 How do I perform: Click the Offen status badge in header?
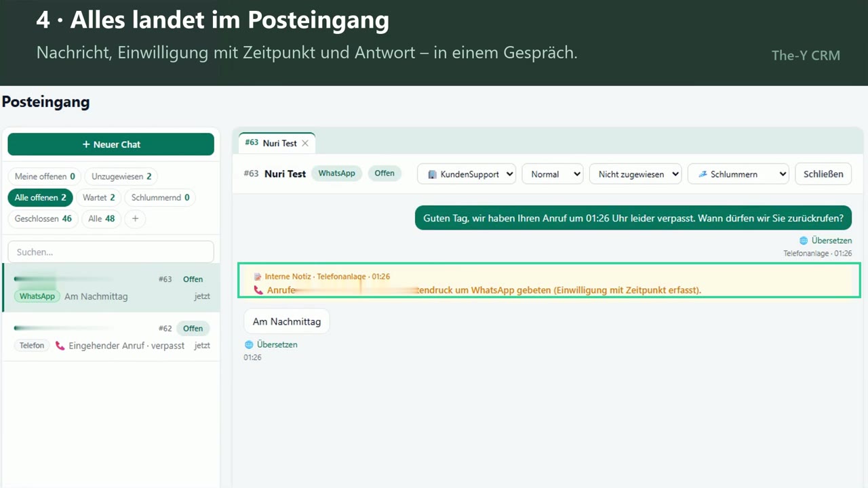point(384,174)
